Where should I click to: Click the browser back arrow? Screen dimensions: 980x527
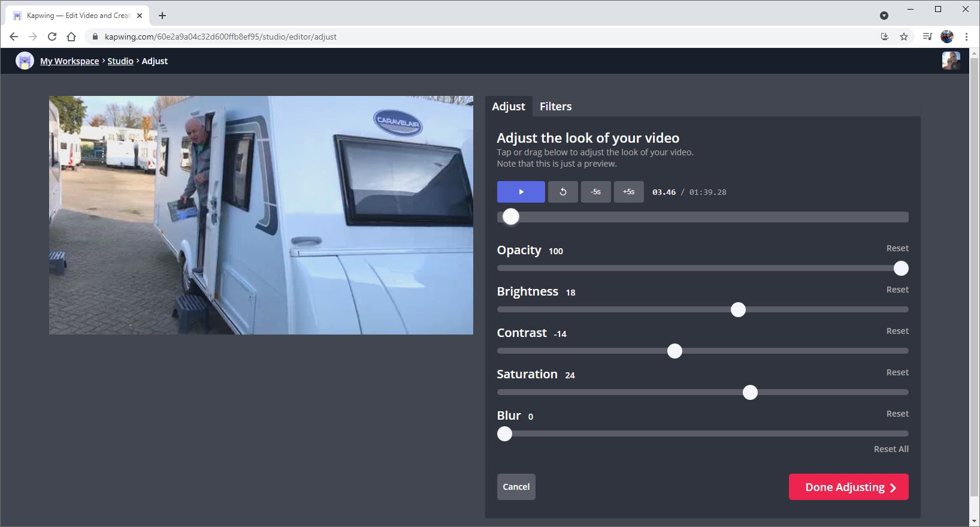[x=14, y=37]
